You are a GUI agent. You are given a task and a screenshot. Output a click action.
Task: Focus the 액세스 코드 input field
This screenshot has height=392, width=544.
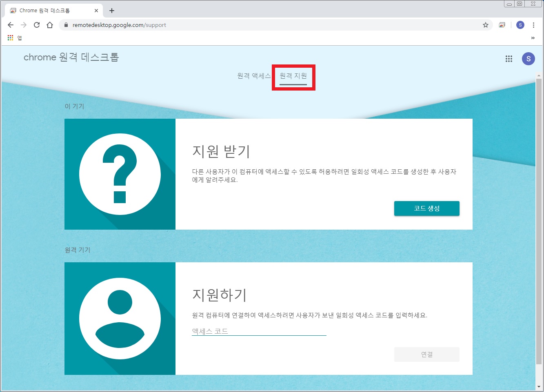click(259, 331)
